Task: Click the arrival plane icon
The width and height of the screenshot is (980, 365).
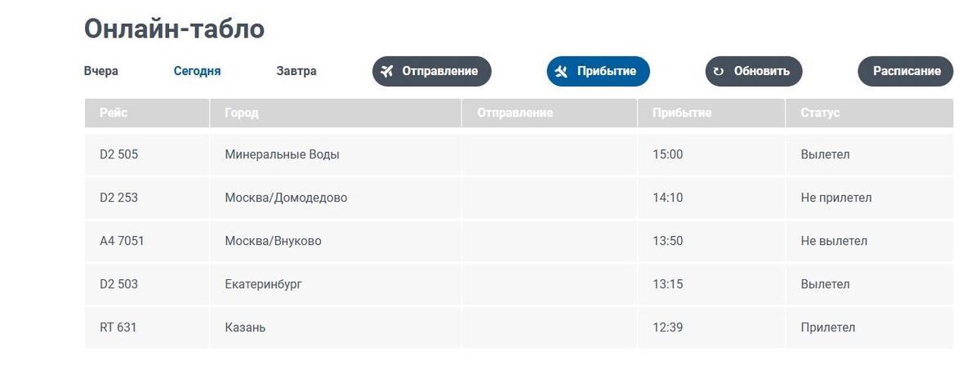Action: click(x=561, y=71)
